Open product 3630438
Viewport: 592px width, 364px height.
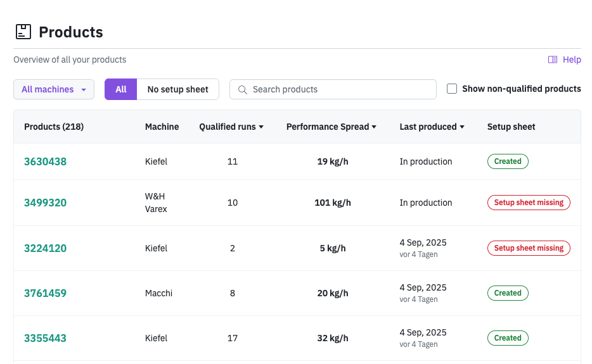coord(45,161)
